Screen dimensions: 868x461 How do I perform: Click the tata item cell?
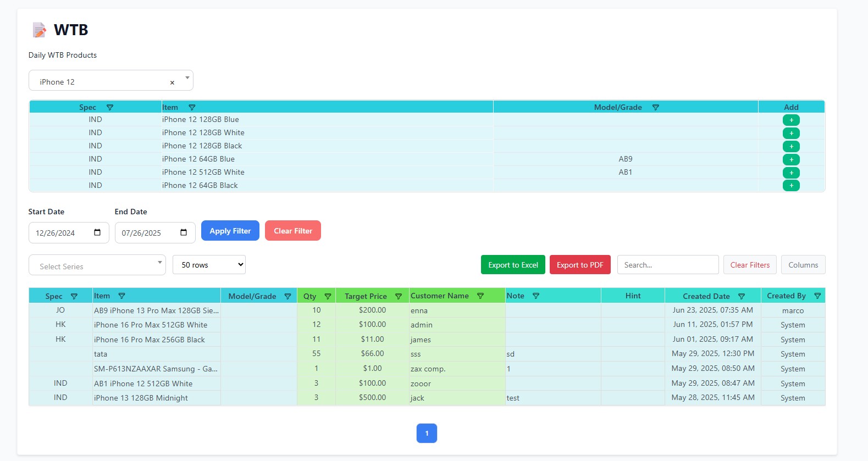click(156, 354)
